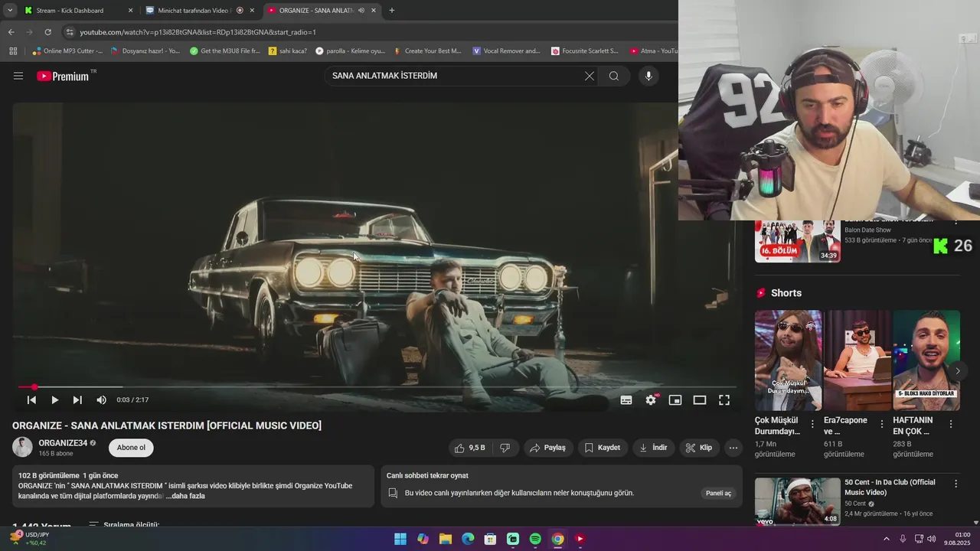
Task: Click the magnifier search button
Action: (x=614, y=76)
